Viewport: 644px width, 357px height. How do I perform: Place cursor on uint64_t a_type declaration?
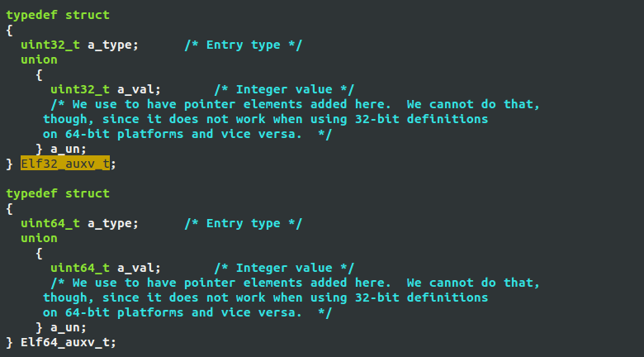click(80, 224)
